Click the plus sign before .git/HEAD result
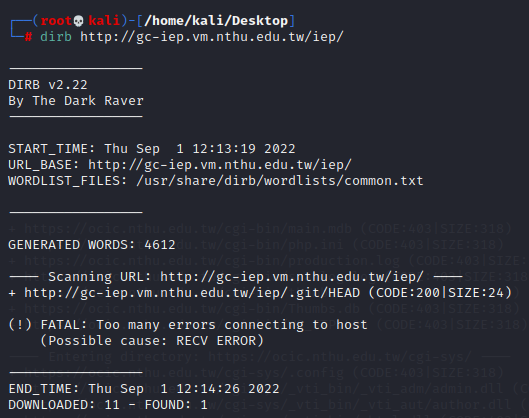529x418 pixels. pyautogui.click(x=12, y=293)
